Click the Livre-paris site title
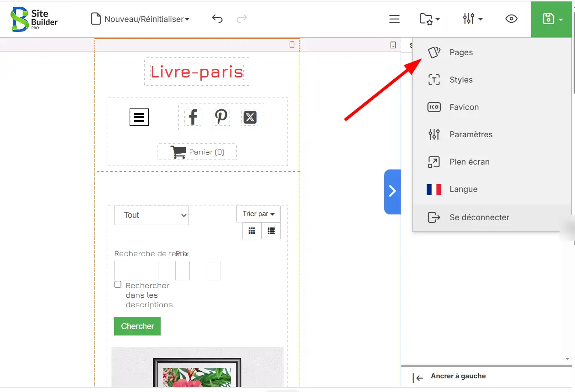Image resolution: width=575 pixels, height=392 pixels. point(197,72)
